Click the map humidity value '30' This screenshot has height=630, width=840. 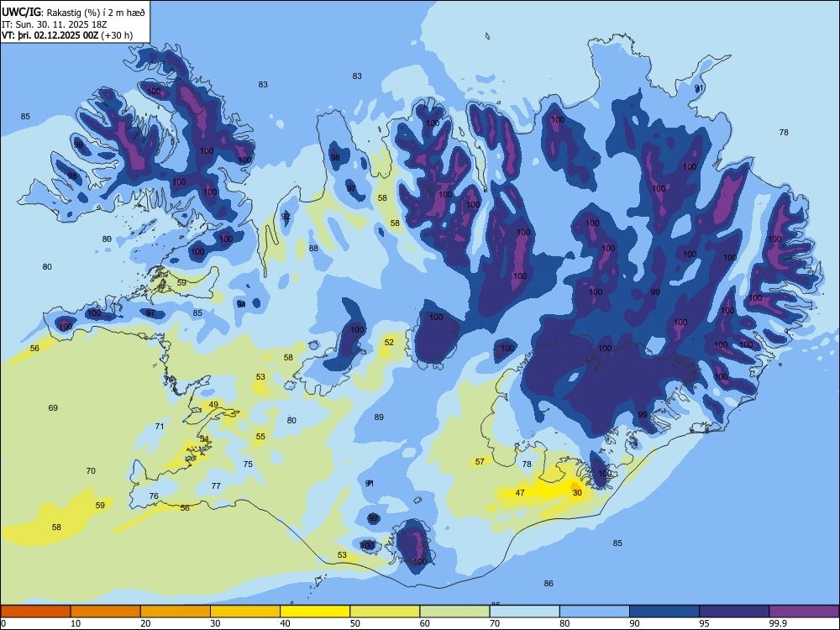click(577, 492)
